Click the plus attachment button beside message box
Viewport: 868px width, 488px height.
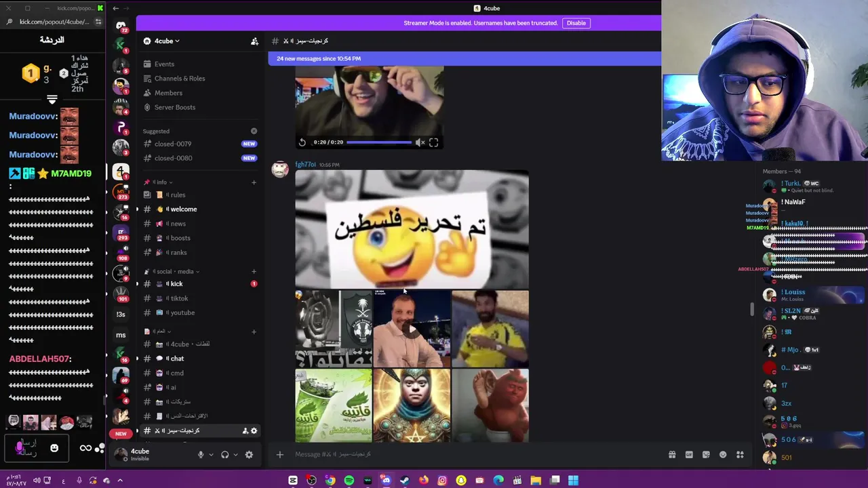click(x=279, y=455)
